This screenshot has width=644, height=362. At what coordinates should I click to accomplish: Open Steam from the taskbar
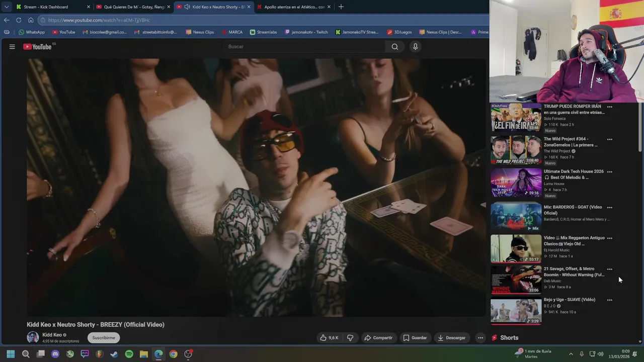coord(114,354)
